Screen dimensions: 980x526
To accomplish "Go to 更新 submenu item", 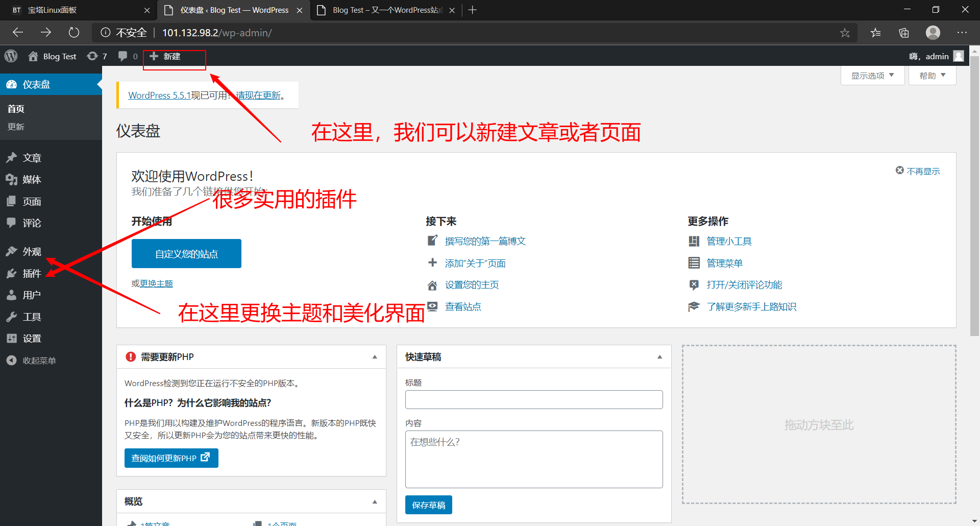I will tap(16, 127).
